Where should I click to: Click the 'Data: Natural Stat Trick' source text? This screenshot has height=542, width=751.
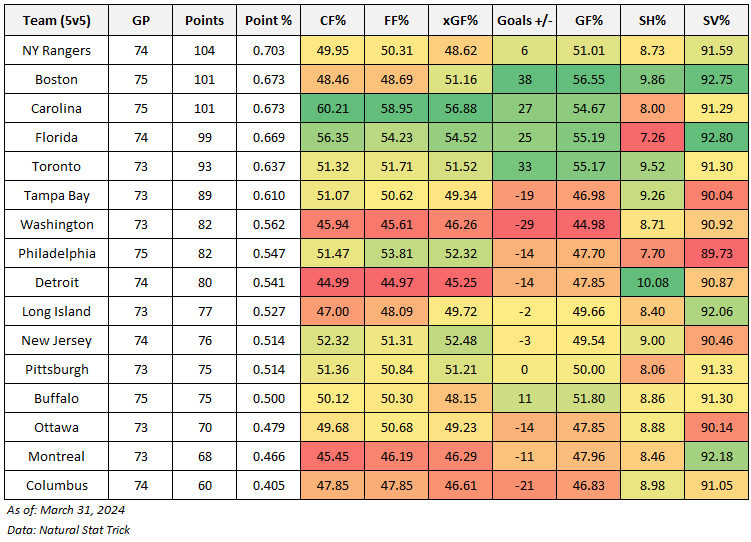pos(68,529)
